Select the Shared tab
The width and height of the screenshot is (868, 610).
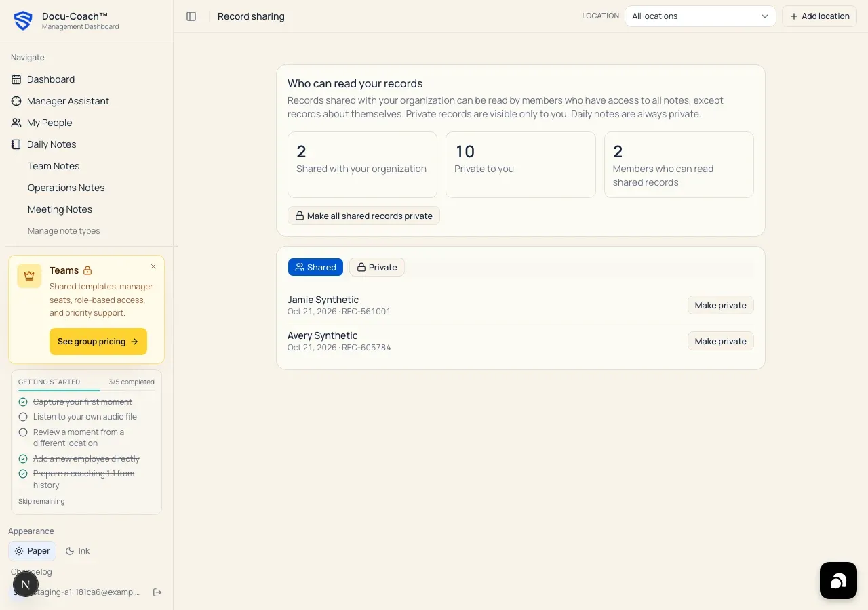(315, 267)
